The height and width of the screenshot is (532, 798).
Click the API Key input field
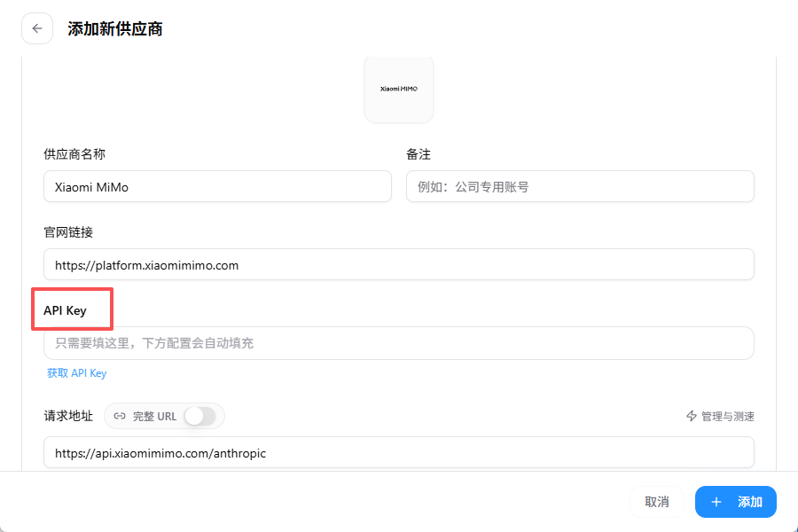(x=399, y=343)
